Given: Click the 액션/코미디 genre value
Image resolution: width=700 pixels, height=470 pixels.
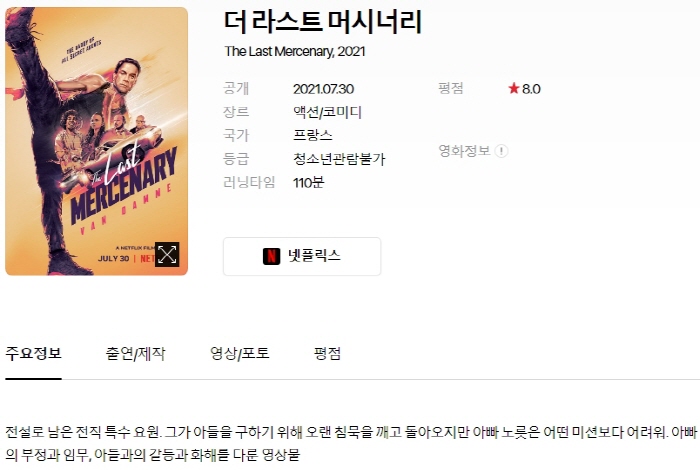Looking at the screenshot, I should (327, 112).
